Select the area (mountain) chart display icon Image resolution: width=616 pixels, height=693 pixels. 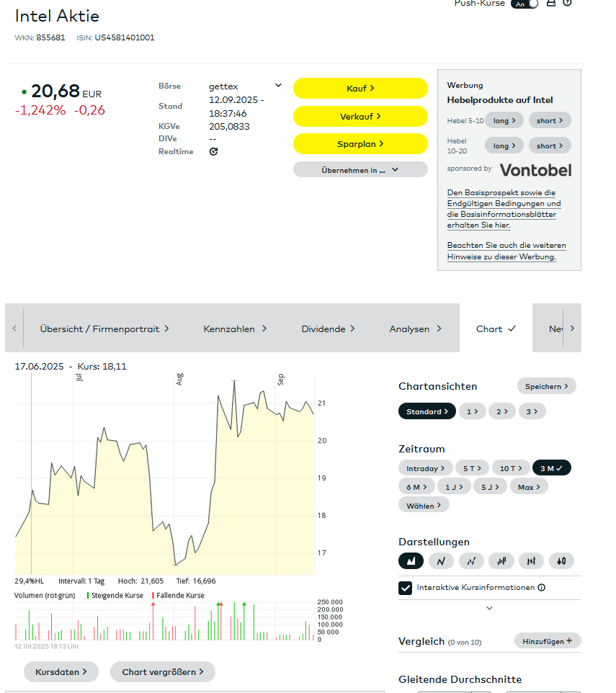pyautogui.click(x=411, y=560)
